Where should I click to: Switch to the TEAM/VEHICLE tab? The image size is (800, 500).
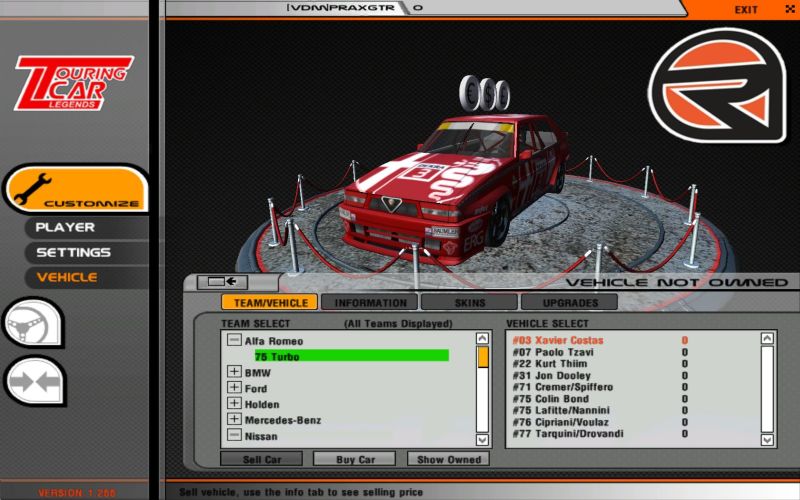pyautogui.click(x=270, y=303)
